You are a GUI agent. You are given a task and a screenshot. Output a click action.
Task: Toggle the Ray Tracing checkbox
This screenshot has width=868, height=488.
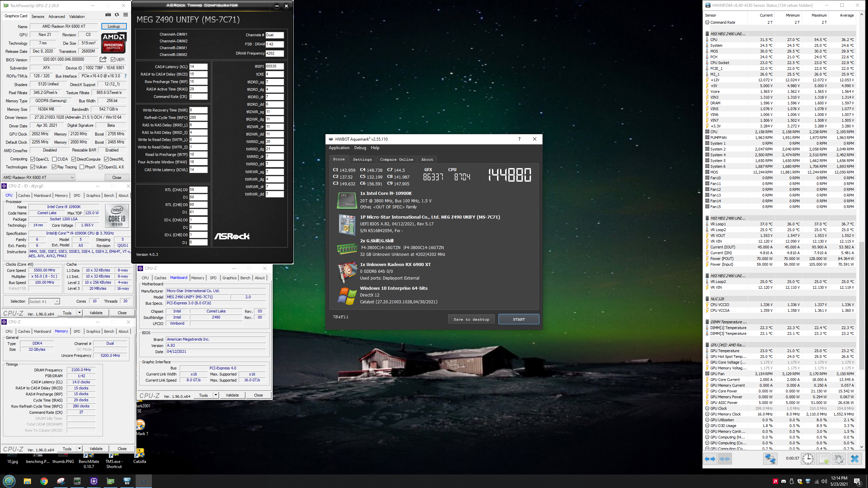(x=54, y=167)
